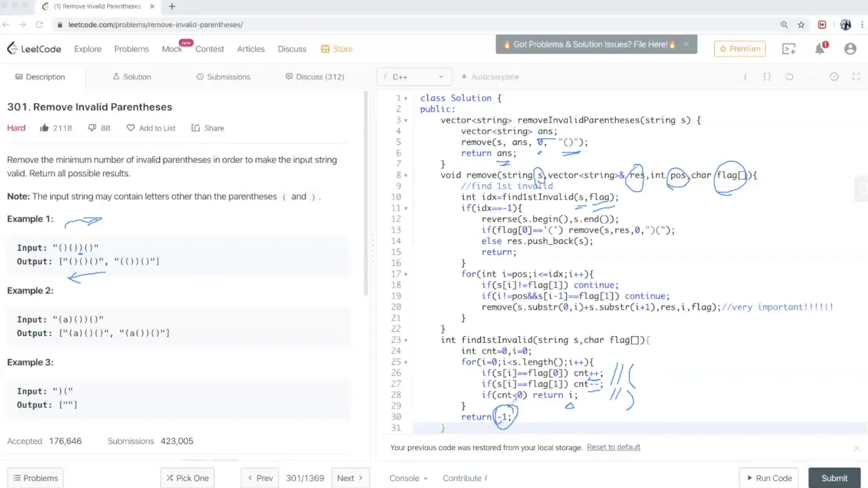Collapse code fold at line 11
The image size is (868, 488).
(x=406, y=208)
